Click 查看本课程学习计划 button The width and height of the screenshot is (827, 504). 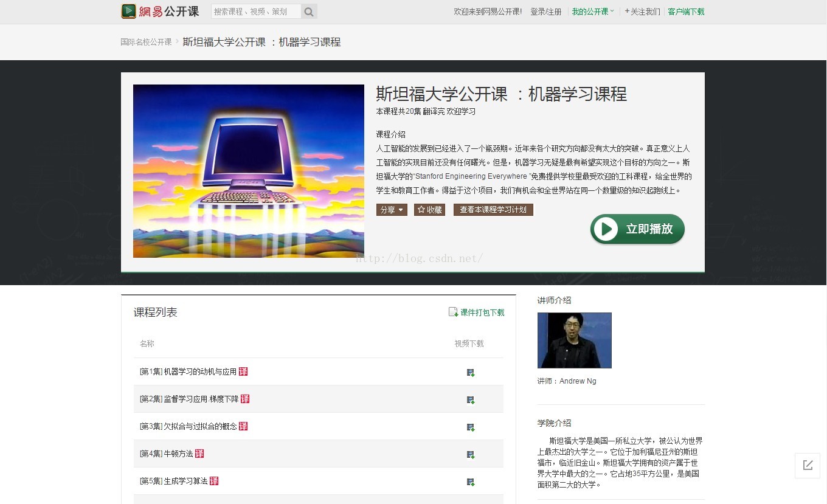[493, 210]
